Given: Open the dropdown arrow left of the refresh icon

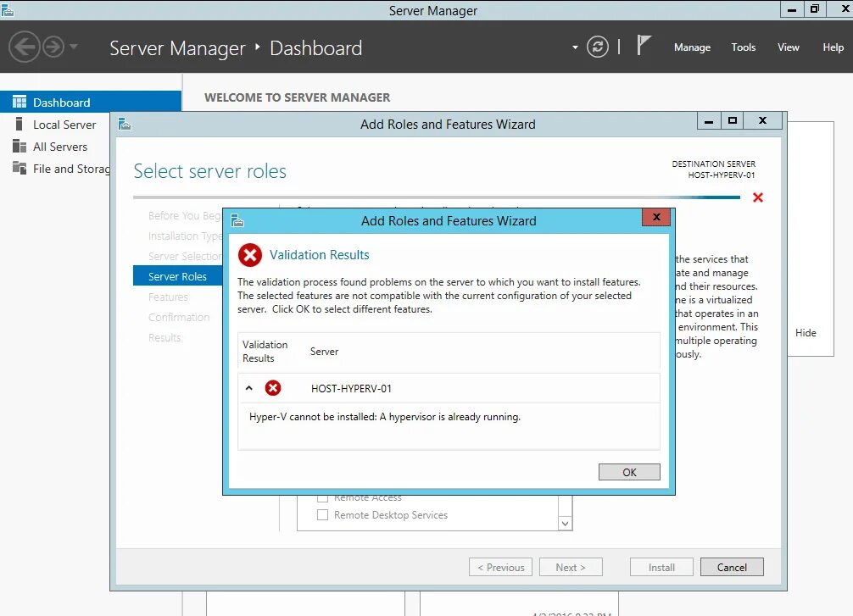Looking at the screenshot, I should 575,47.
